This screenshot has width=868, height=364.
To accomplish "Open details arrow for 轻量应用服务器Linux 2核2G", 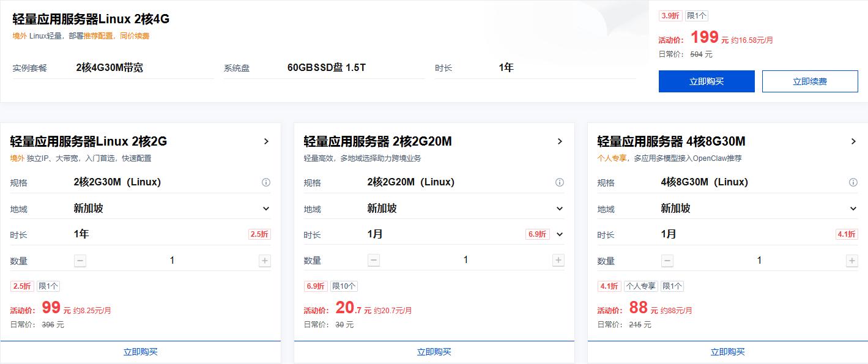I will pyautogui.click(x=266, y=141).
